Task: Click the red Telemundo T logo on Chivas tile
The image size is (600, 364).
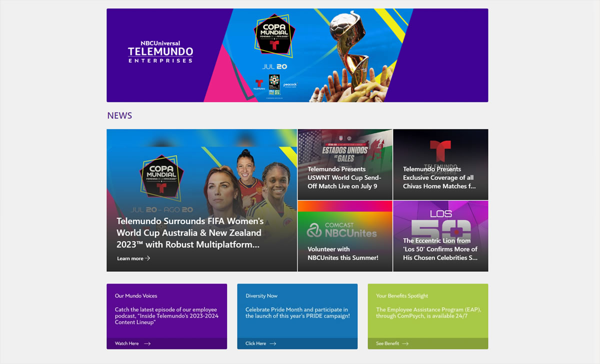Action: 440,151
